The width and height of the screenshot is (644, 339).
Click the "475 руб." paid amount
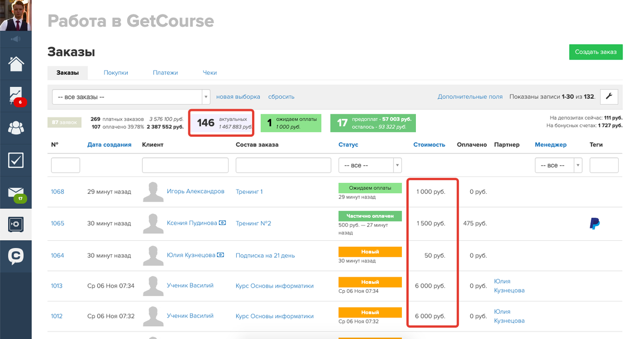pyautogui.click(x=475, y=224)
